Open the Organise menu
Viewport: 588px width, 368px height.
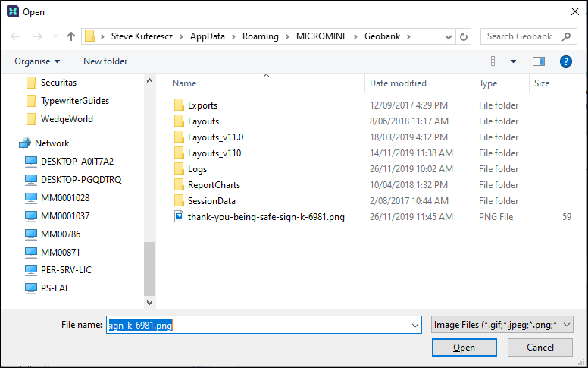click(x=37, y=61)
